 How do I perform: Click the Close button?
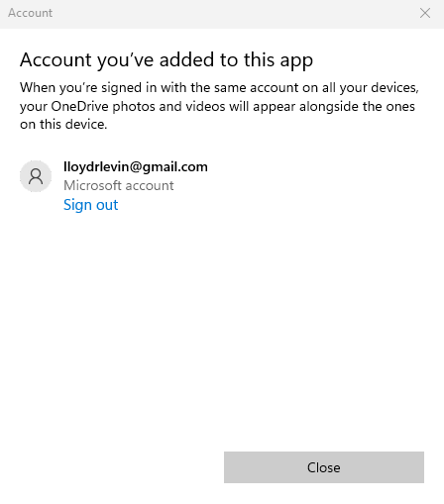click(x=324, y=467)
